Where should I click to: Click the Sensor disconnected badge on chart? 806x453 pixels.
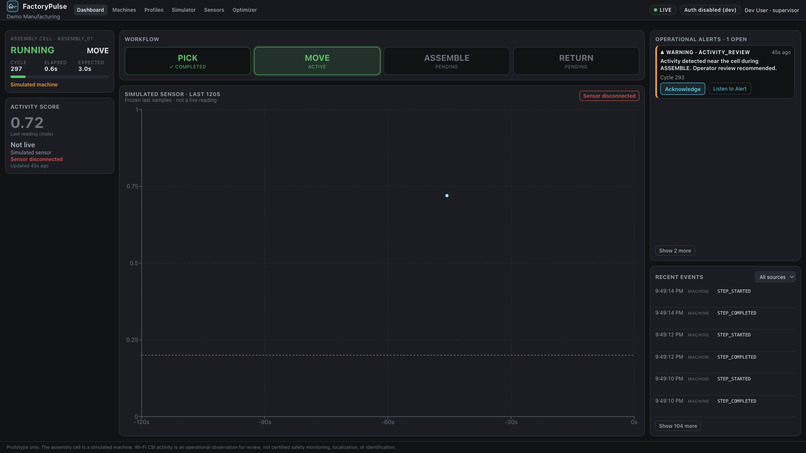click(x=609, y=96)
